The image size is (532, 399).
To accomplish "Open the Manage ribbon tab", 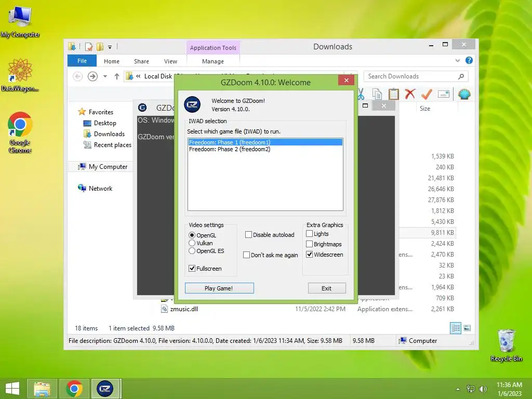I will point(213,61).
